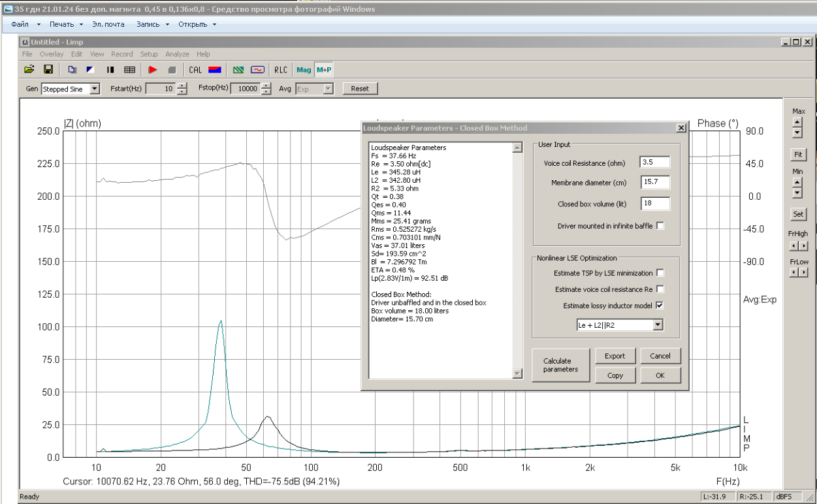
Task: Open the Overlay menu
Action: point(52,54)
